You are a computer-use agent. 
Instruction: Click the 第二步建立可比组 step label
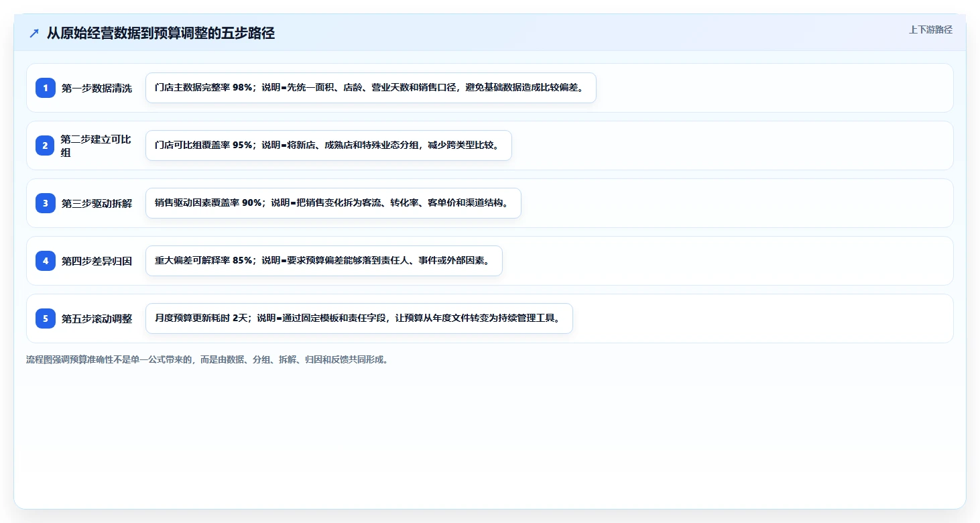tap(97, 146)
